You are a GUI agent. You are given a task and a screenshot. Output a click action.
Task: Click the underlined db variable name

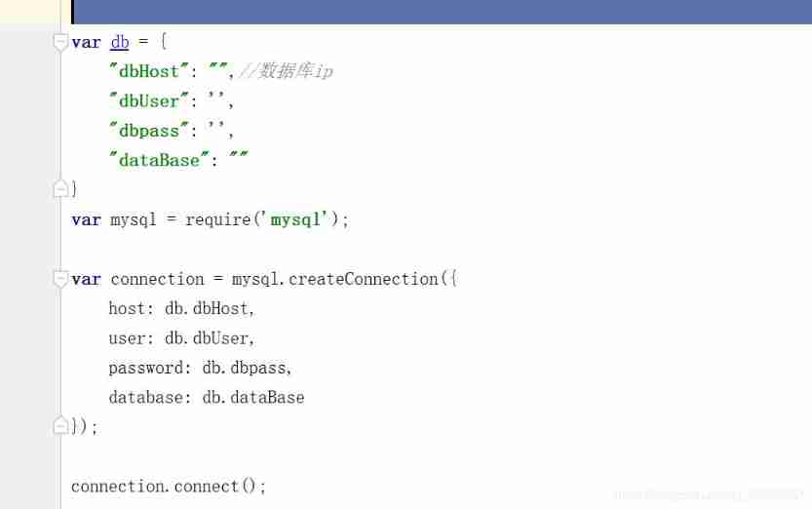(120, 42)
